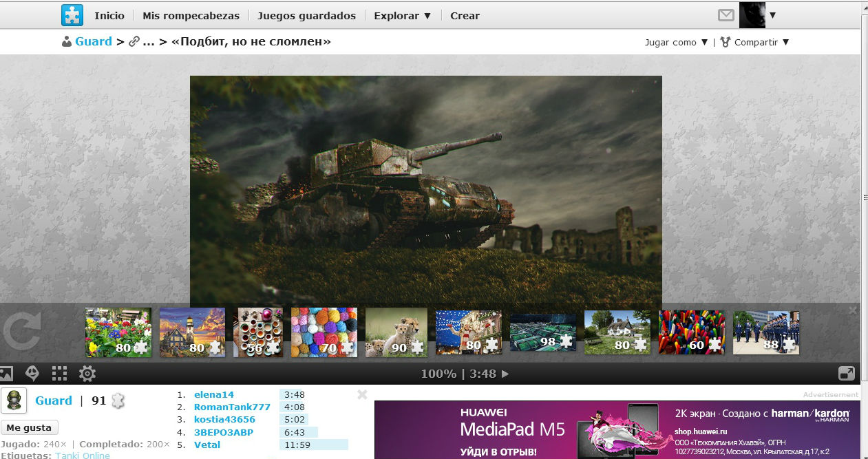Expand the account dropdown arrow beside avatar
The height and width of the screenshot is (459, 868).
(772, 15)
